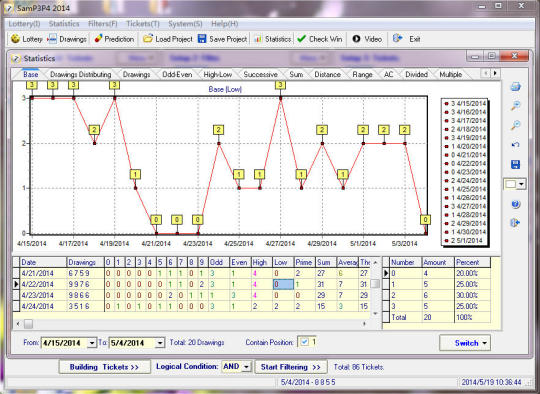Click the Exit icon in the main toolbar

(x=397, y=38)
